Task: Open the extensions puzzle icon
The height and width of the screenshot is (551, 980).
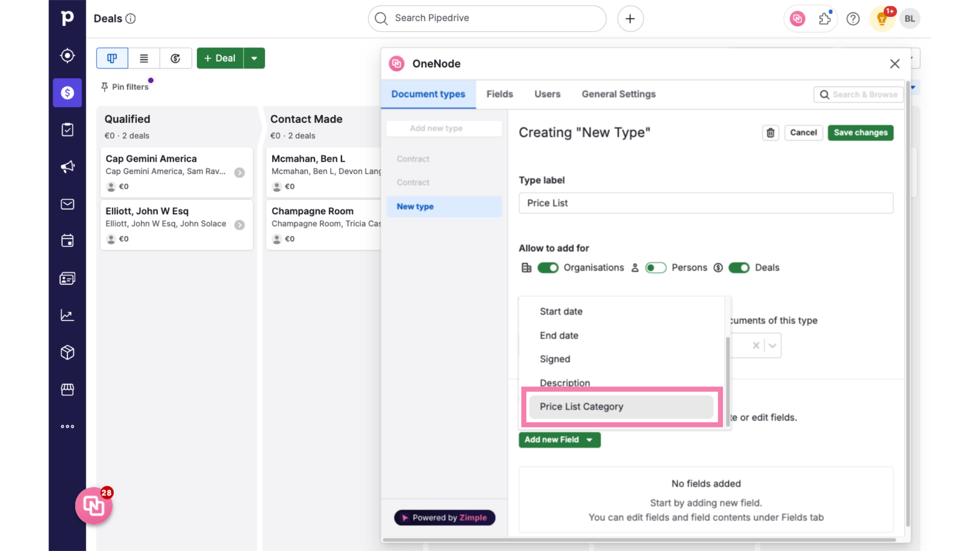Action: coord(825,19)
